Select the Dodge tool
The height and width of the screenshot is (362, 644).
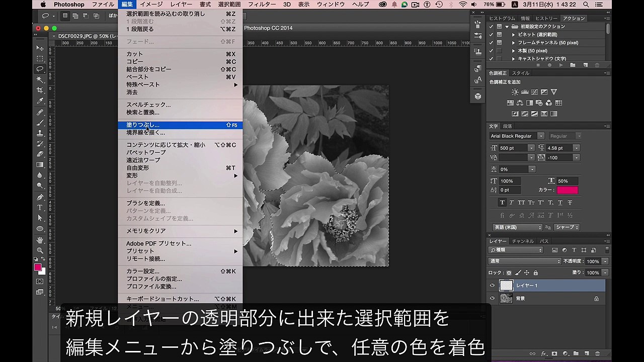[x=40, y=186]
